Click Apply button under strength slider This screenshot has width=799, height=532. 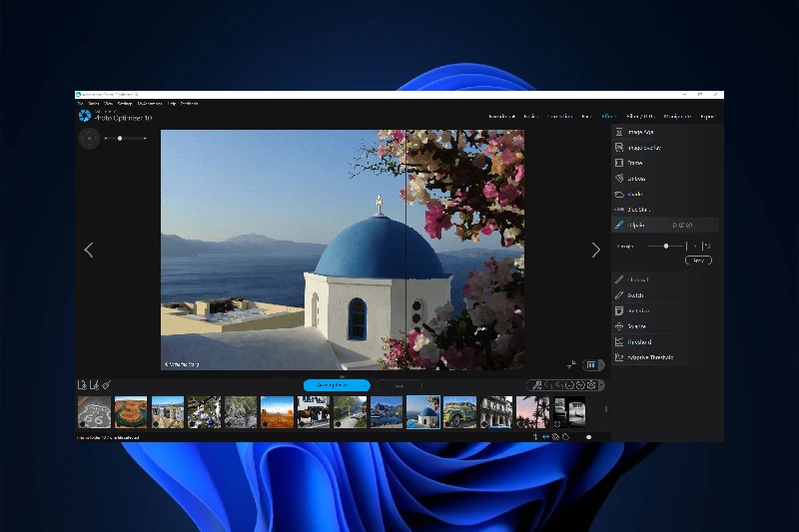698,261
